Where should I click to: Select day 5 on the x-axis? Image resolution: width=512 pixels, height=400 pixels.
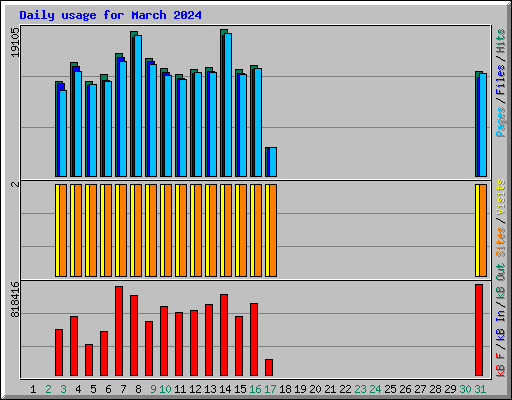pos(93,389)
